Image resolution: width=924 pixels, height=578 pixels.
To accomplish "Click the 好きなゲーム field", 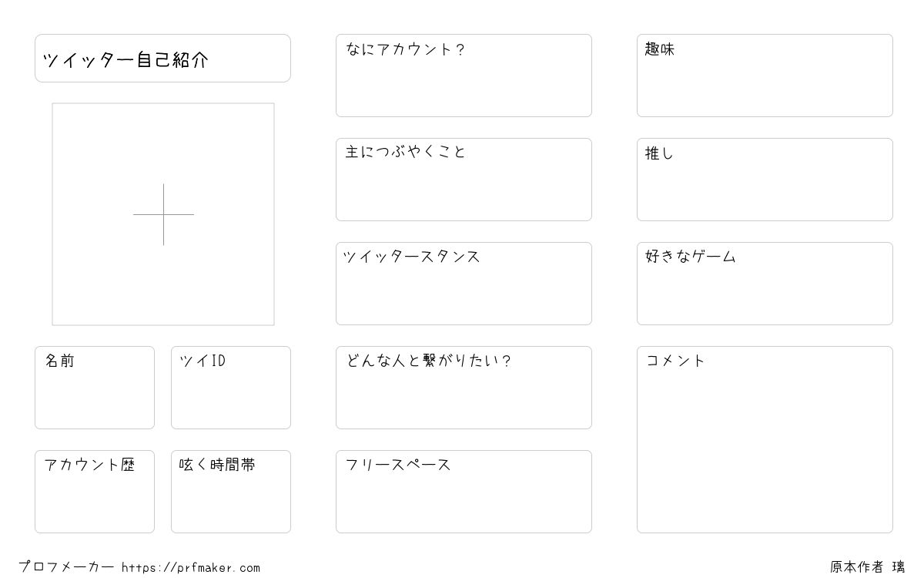I will tap(765, 284).
